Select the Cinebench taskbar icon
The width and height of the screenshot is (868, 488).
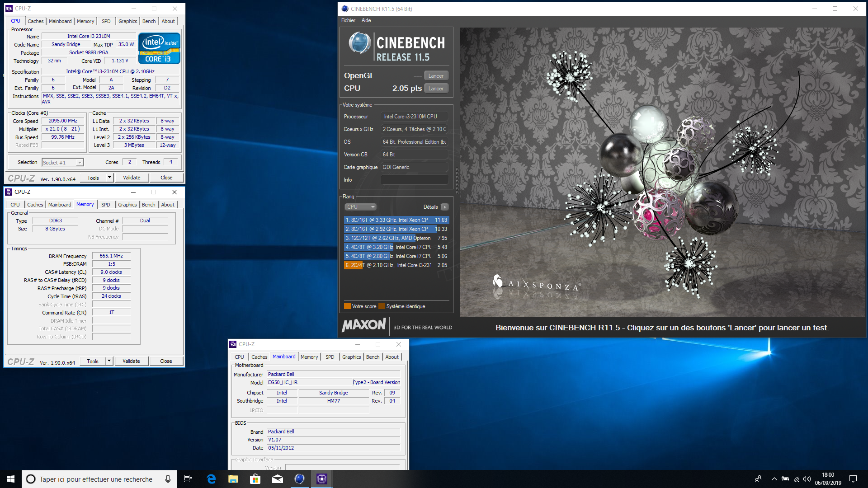pyautogui.click(x=299, y=479)
